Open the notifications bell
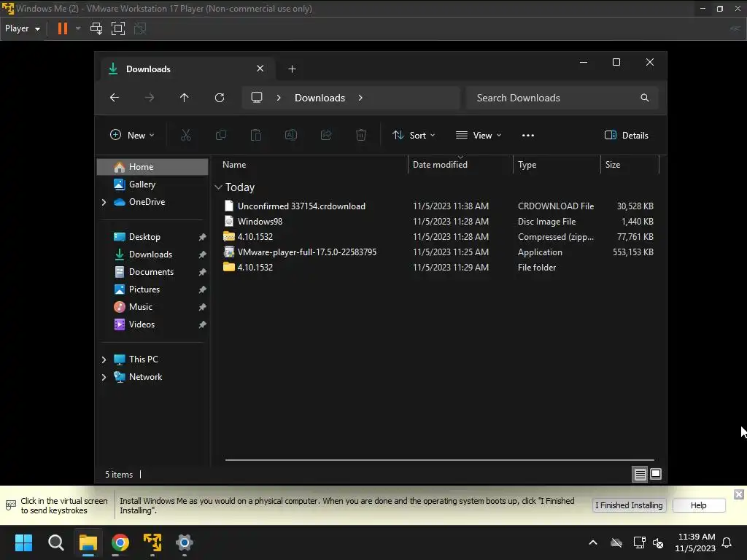The width and height of the screenshot is (747, 560). (727, 542)
